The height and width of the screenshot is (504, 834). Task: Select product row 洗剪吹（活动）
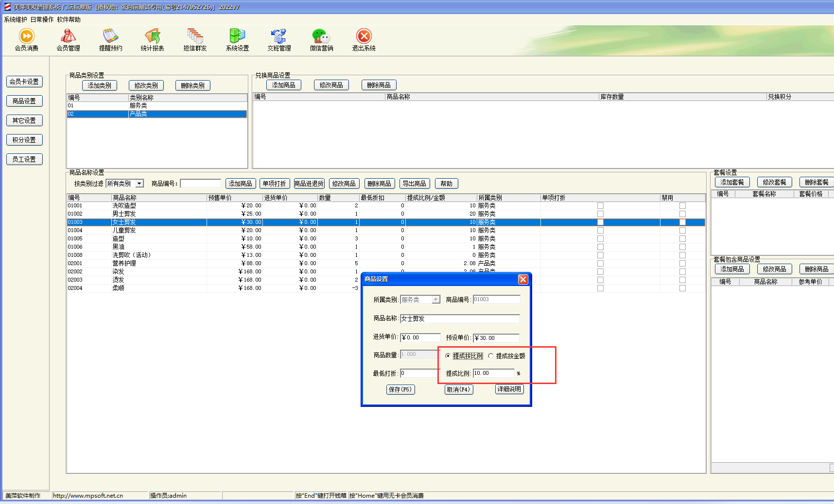[386, 255]
